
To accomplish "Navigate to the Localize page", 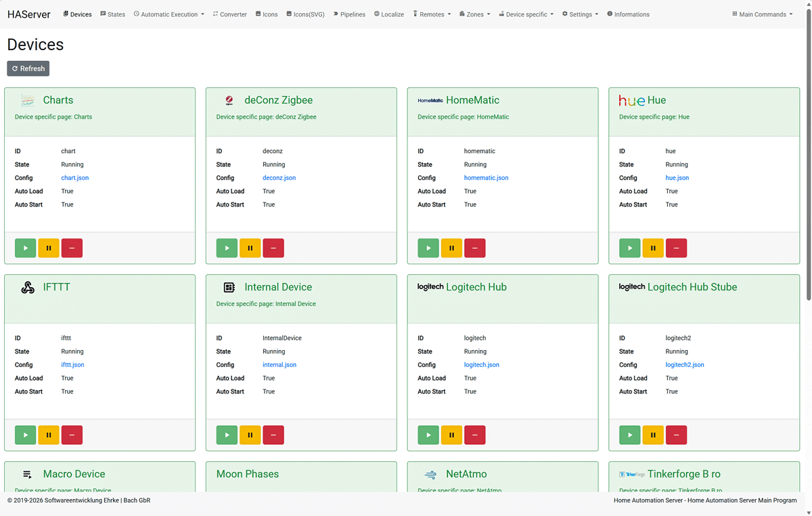I will click(x=388, y=14).
